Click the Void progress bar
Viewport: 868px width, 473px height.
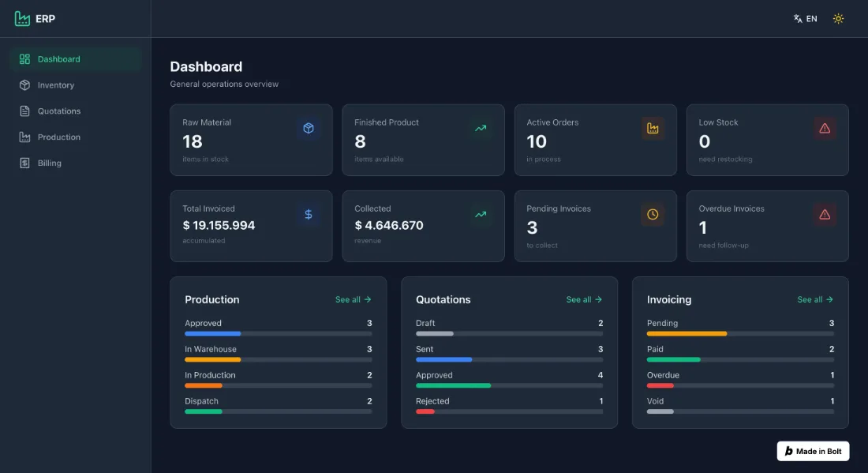point(740,412)
